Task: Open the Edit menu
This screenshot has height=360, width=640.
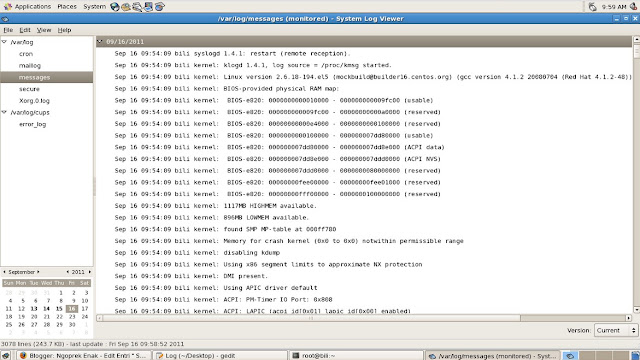Action: tap(25, 30)
